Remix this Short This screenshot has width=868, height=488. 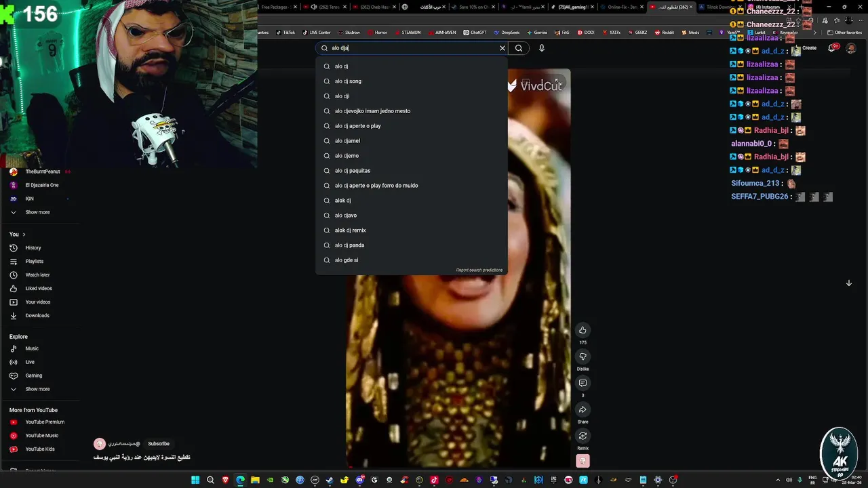(x=583, y=436)
